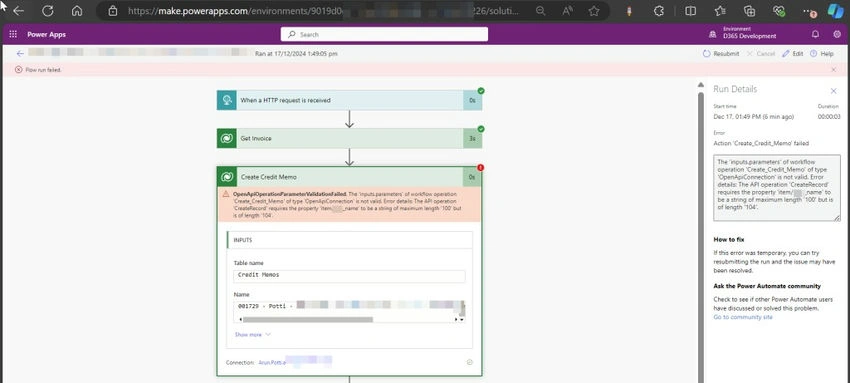The image size is (850, 383).
Task: Open the browser home page icon
Action: [77, 11]
